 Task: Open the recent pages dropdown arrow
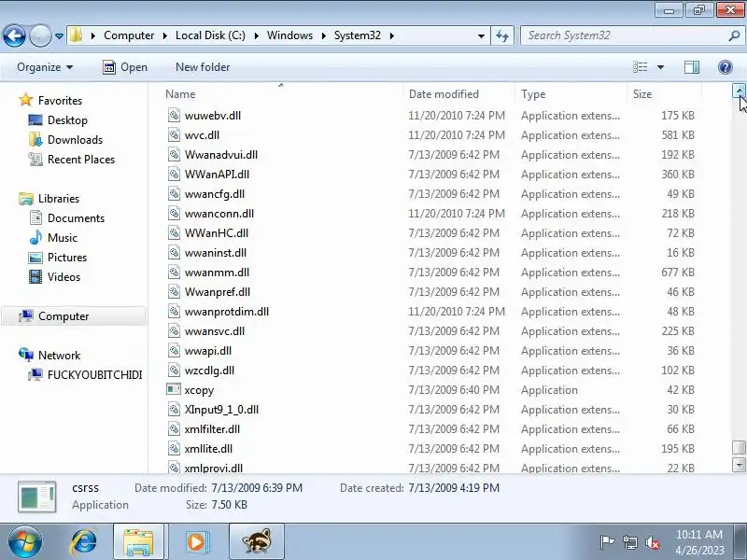pos(59,35)
